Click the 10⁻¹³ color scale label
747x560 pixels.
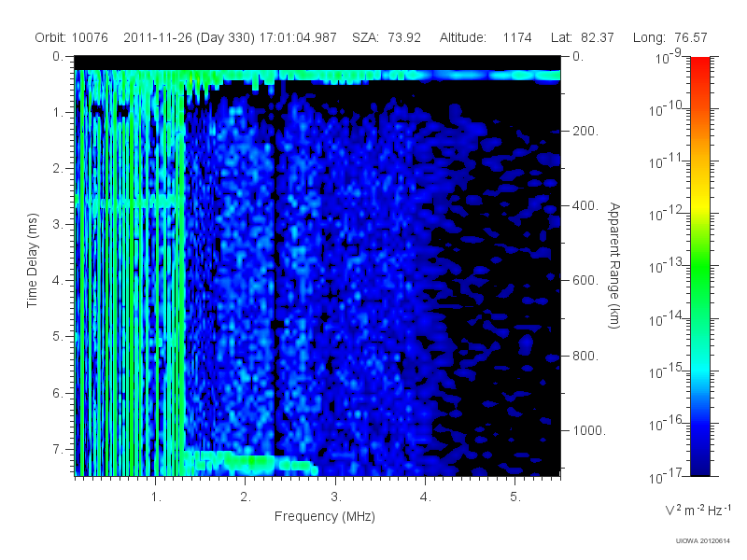pyautogui.click(x=666, y=267)
